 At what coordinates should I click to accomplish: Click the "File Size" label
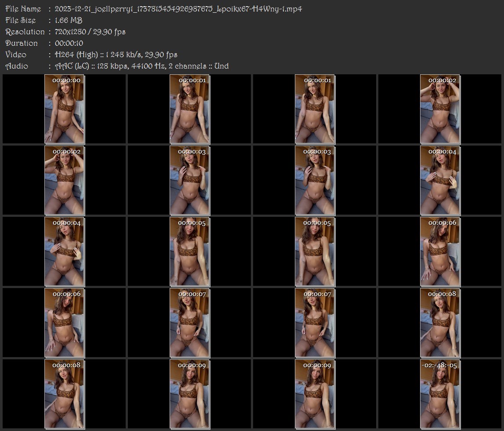click(21, 20)
